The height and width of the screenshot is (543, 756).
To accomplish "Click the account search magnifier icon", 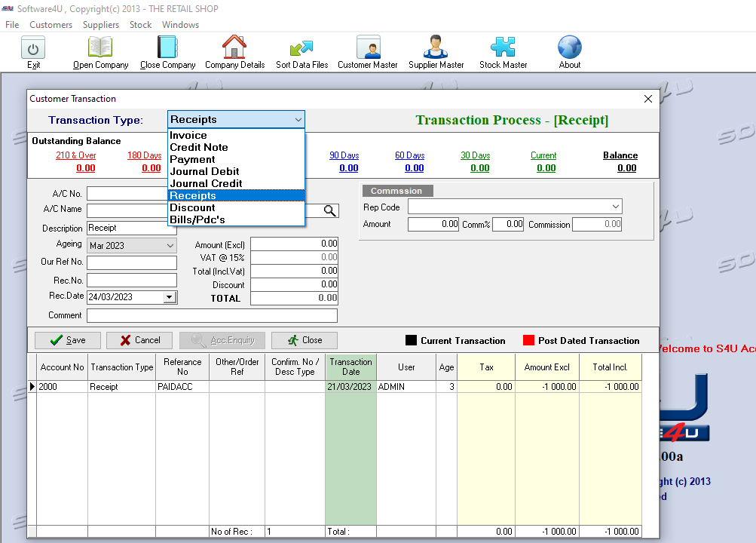I will point(330,210).
